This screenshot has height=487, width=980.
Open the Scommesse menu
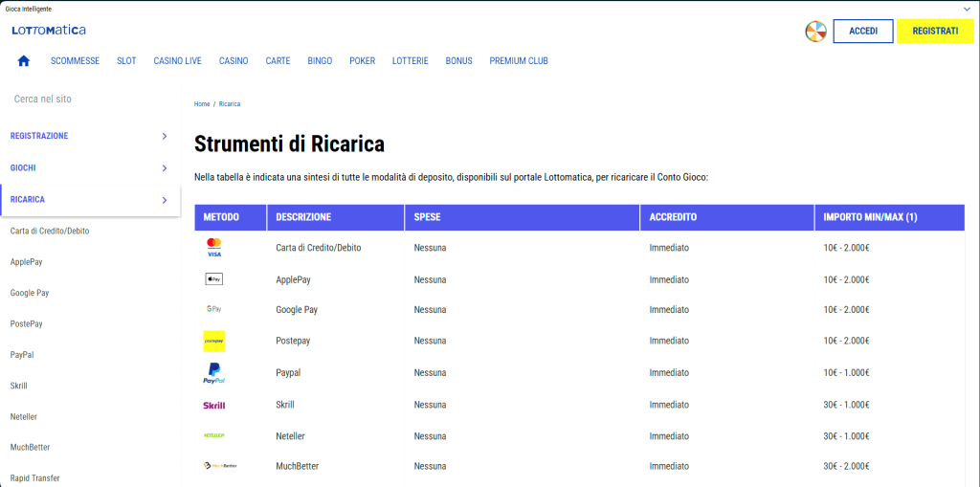pos(75,61)
